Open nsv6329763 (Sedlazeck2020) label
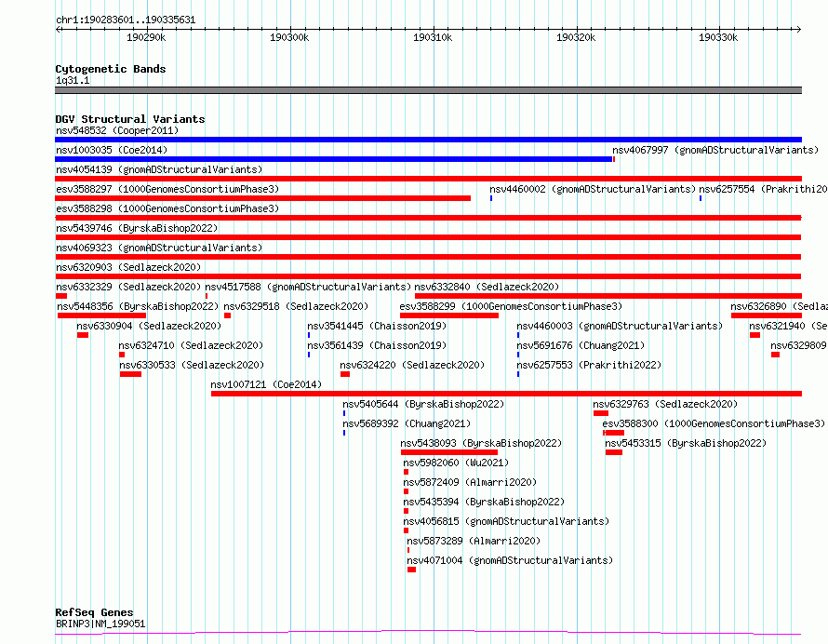 point(665,404)
